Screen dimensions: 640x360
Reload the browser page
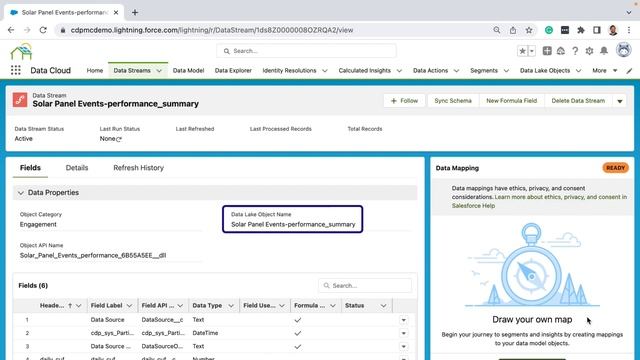point(43,30)
